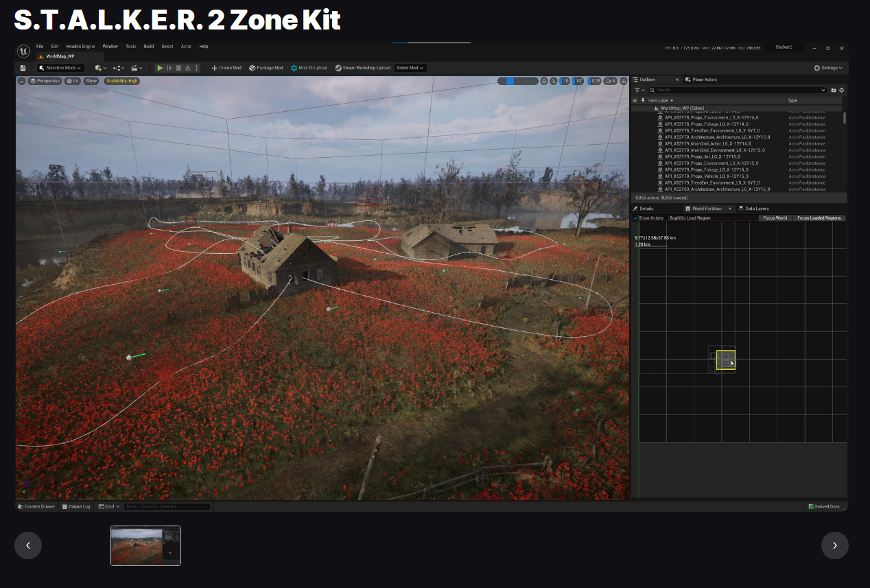Open the Cmd console type dropdown

[109, 506]
